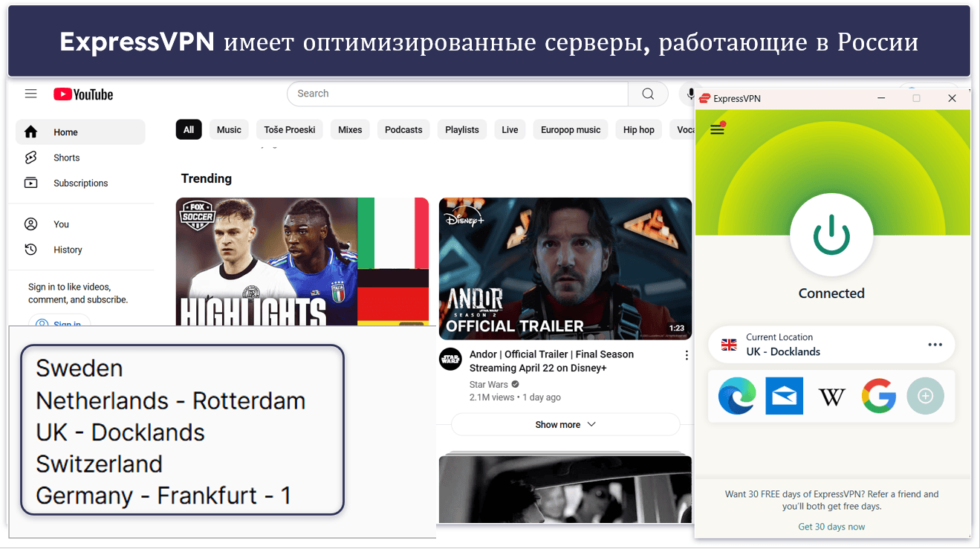Open Subscriptions from the sidebar label

pyautogui.click(x=80, y=183)
